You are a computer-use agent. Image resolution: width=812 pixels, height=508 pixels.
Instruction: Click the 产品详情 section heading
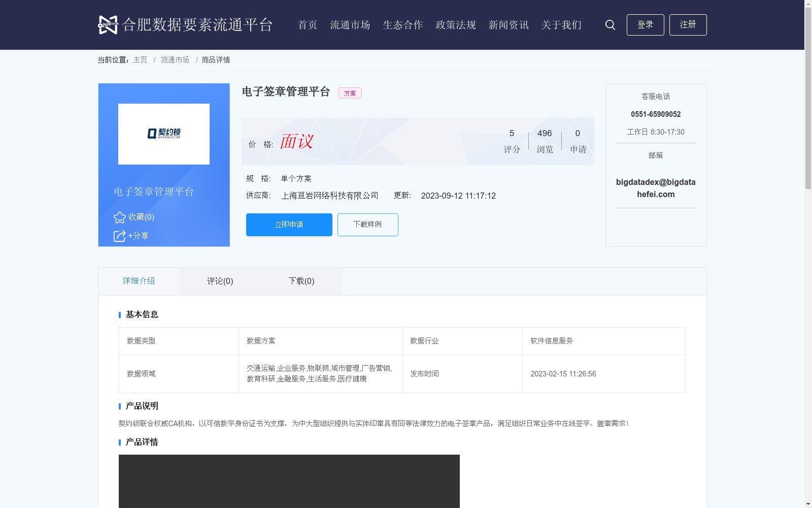coord(142,442)
